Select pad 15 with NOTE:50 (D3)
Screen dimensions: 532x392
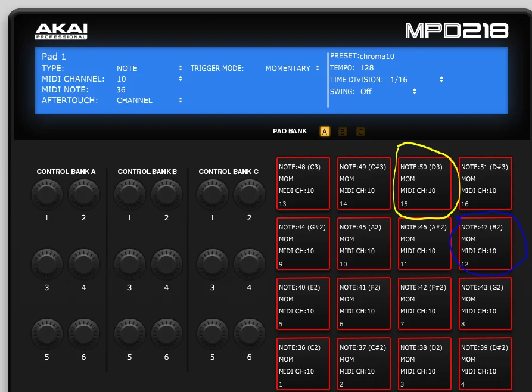pos(424,183)
